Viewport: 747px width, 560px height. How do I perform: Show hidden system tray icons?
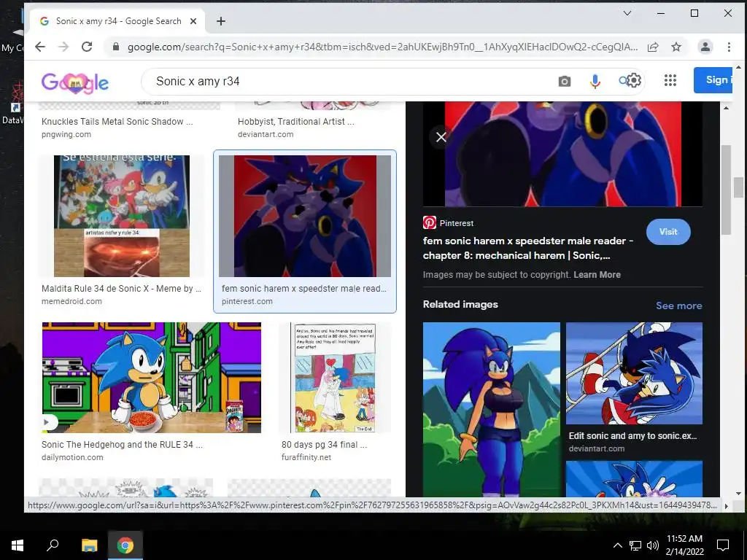click(x=617, y=545)
